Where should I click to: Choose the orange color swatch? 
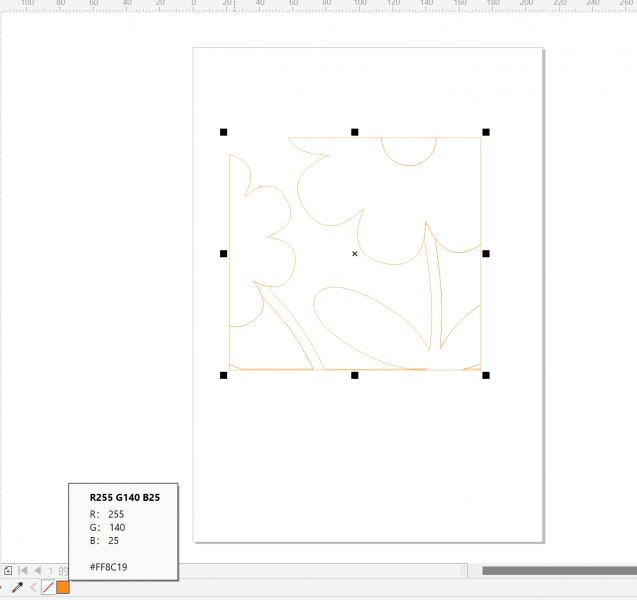coord(63,587)
